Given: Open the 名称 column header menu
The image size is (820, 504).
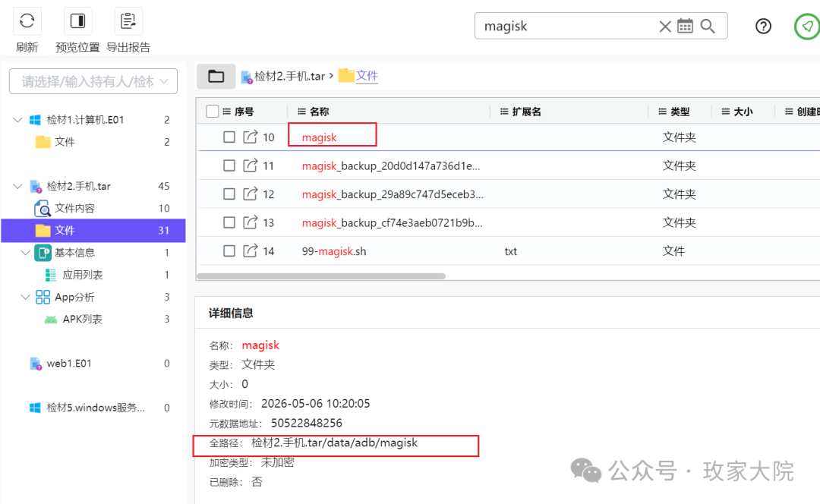Looking at the screenshot, I should pos(301,112).
